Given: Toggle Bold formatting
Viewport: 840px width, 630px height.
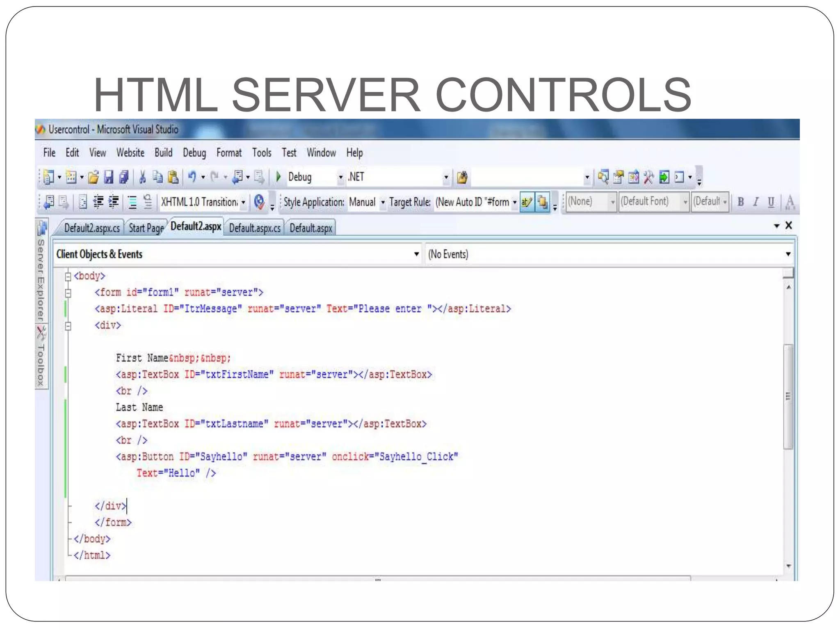Looking at the screenshot, I should 741,202.
